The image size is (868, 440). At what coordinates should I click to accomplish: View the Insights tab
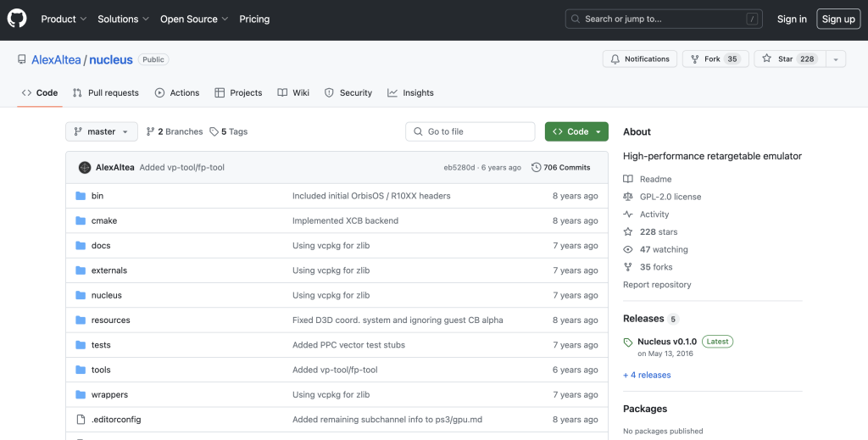tap(411, 93)
